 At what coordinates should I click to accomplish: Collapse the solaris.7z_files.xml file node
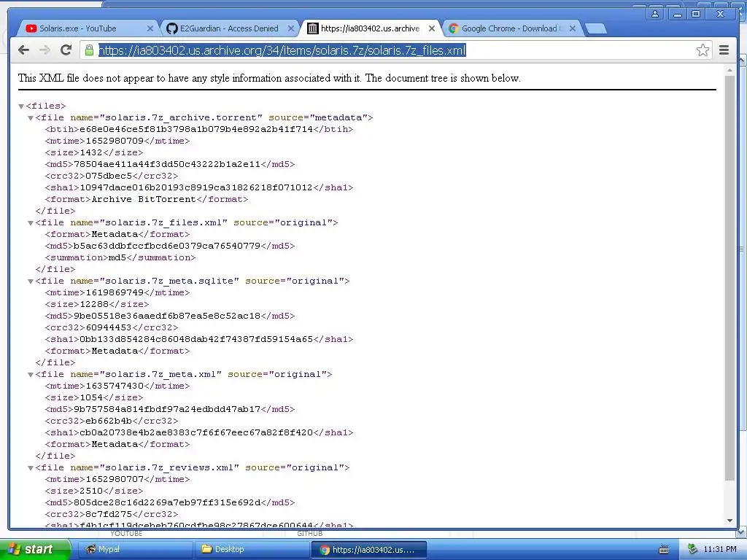(x=31, y=223)
